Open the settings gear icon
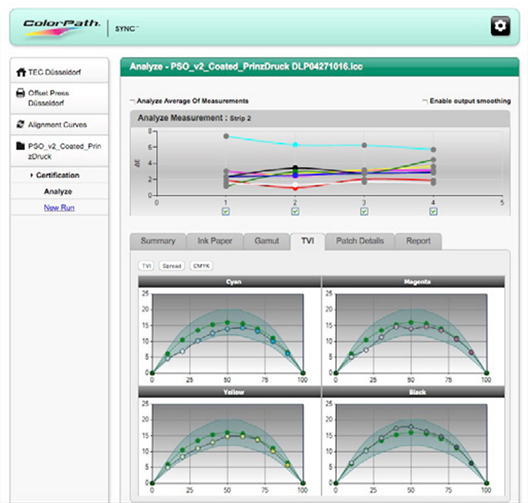Image resolution: width=528 pixels, height=503 pixels. point(500,26)
